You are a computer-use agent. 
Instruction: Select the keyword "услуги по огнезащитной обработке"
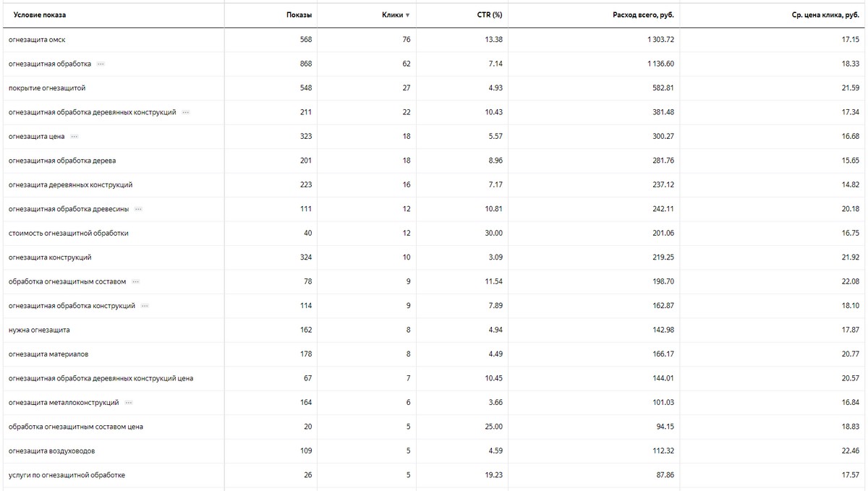[67, 475]
